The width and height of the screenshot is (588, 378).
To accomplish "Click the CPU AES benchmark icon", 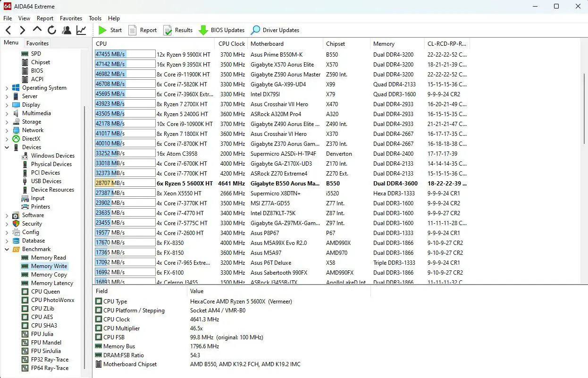I will [x=25, y=317].
